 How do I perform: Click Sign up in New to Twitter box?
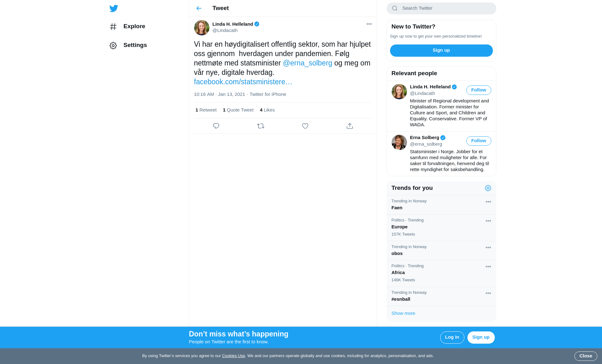(x=441, y=50)
